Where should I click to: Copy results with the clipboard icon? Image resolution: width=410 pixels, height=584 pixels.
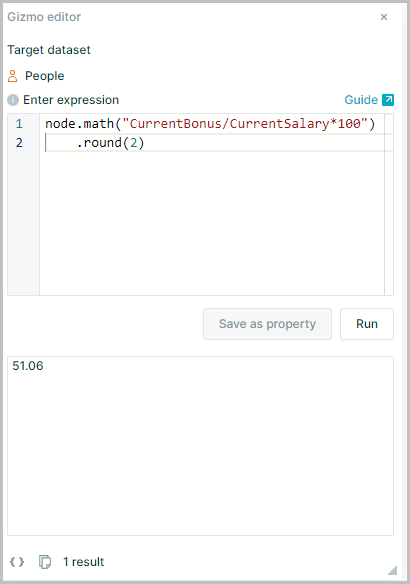[45, 562]
